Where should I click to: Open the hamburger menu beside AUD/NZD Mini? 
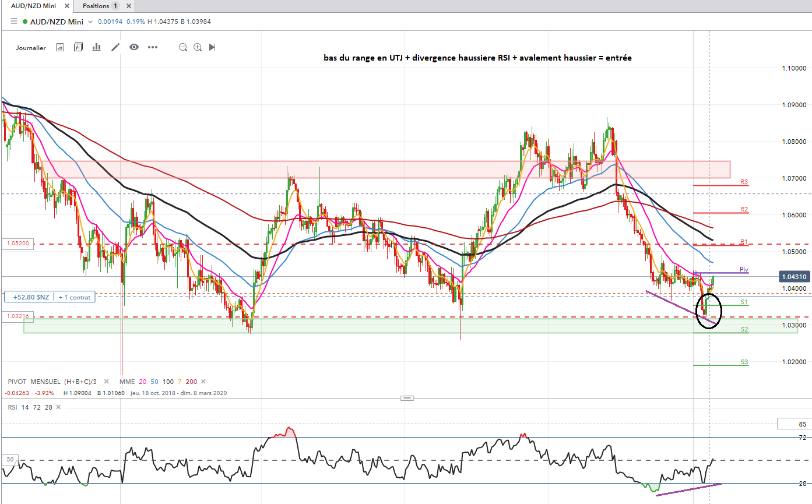pos(13,22)
